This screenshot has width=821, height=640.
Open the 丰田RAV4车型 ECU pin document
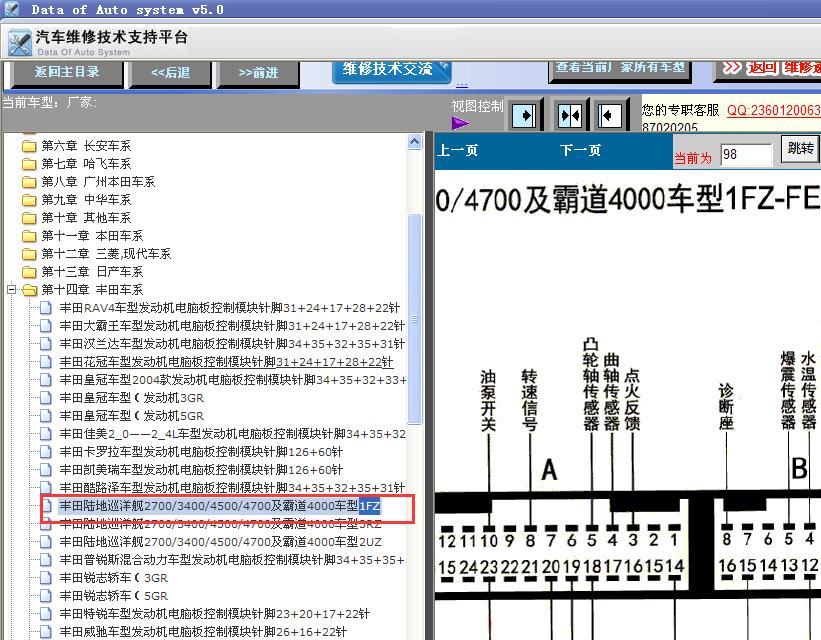[229, 308]
